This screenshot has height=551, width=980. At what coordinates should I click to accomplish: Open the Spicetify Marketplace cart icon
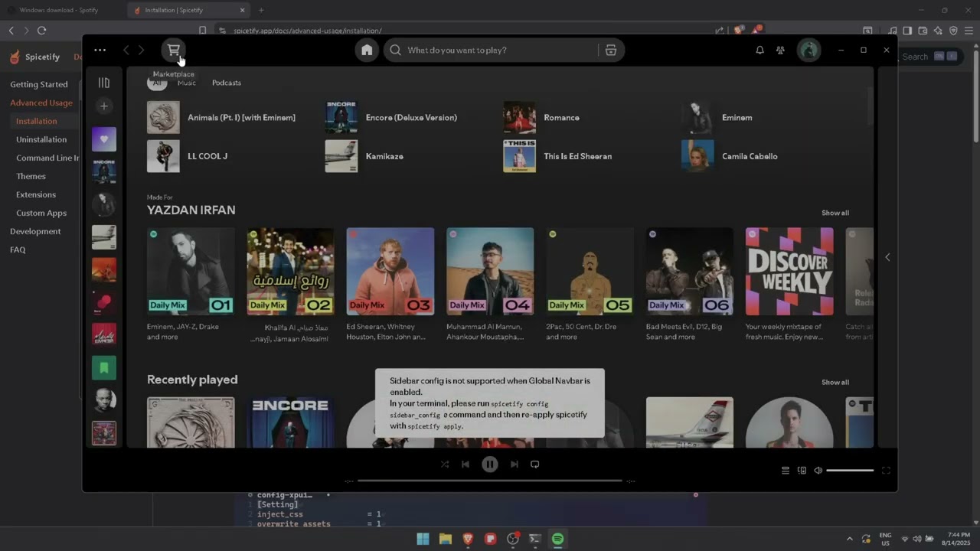pyautogui.click(x=174, y=50)
